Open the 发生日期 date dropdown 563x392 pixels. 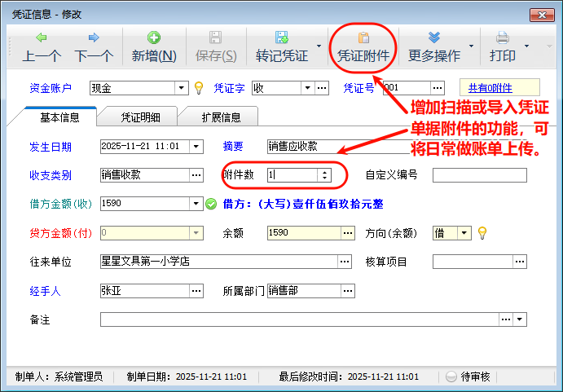[x=196, y=147]
